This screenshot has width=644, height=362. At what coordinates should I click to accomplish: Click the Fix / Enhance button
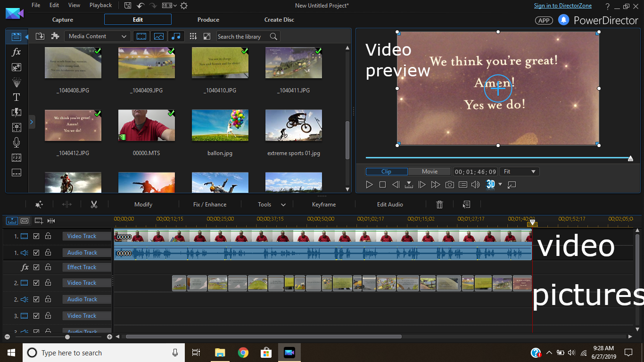point(210,205)
